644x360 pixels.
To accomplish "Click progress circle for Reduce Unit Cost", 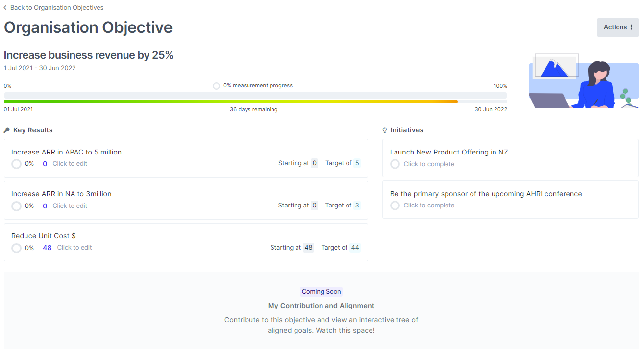I will [x=16, y=248].
